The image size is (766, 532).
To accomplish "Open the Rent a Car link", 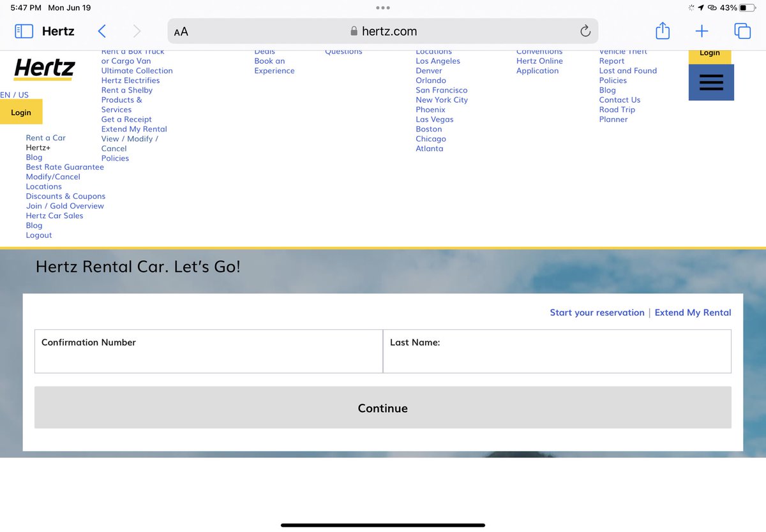I will (46, 138).
